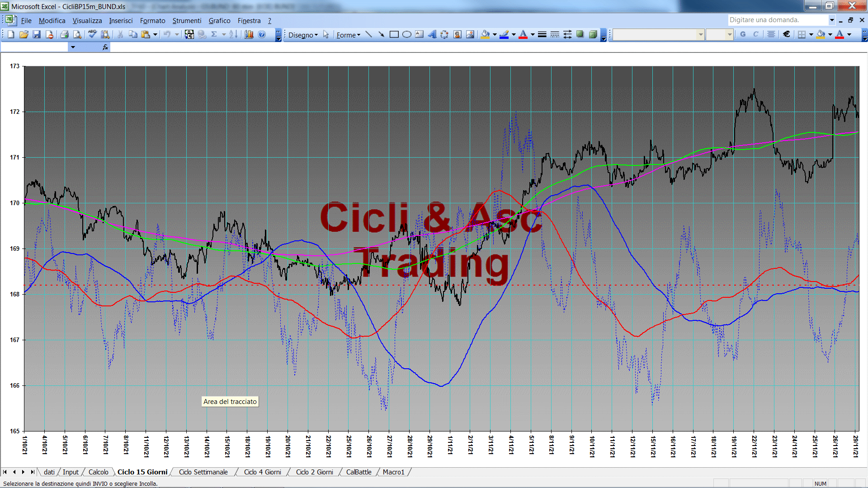This screenshot has width=868, height=488.
Task: Open the Arrow Style options
Action: (x=567, y=34)
